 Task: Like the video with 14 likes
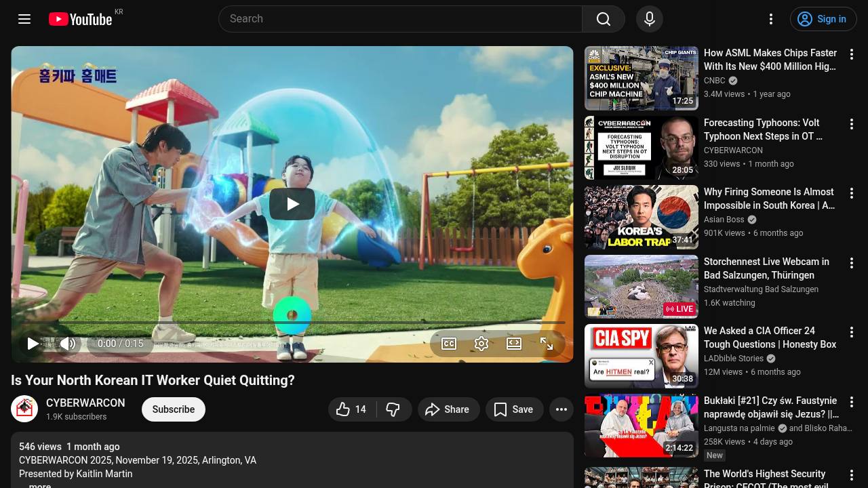click(353, 409)
